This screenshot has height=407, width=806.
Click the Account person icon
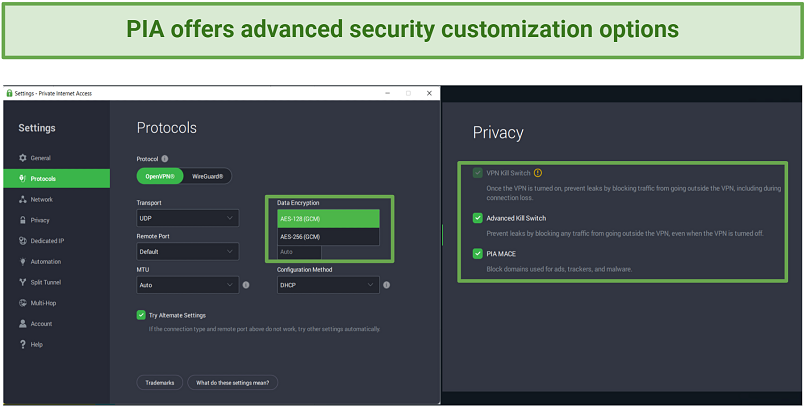point(23,324)
